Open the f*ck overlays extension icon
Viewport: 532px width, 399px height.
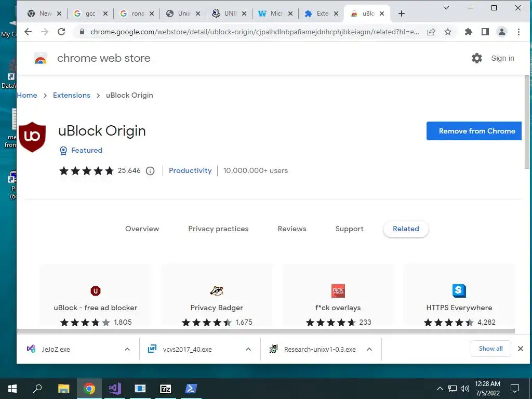tap(338, 291)
